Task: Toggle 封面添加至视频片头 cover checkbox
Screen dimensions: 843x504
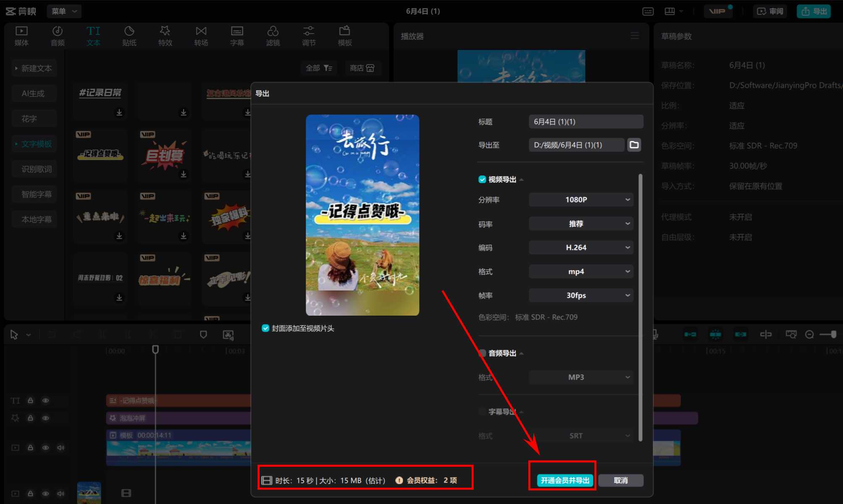Action: tap(265, 328)
